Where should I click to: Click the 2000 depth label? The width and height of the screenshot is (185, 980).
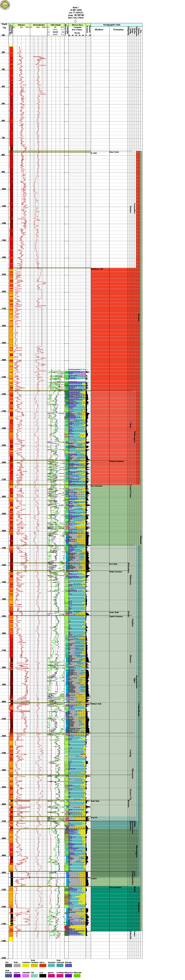point(3,360)
